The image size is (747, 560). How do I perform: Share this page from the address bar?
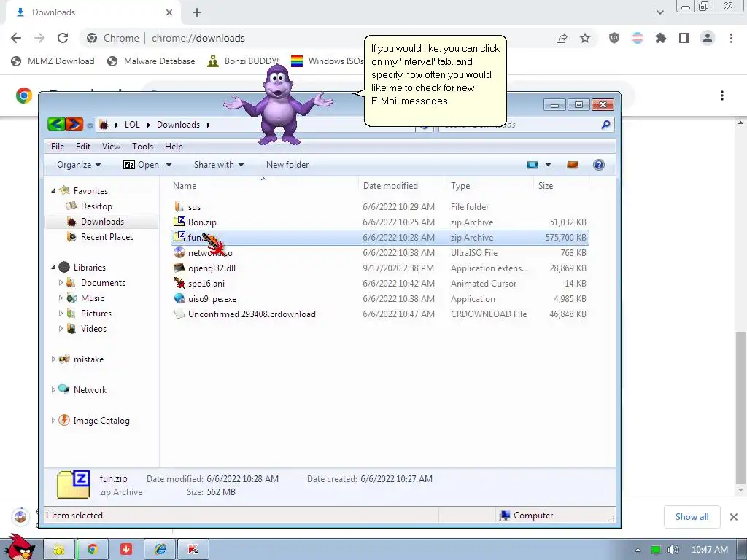pyautogui.click(x=562, y=38)
